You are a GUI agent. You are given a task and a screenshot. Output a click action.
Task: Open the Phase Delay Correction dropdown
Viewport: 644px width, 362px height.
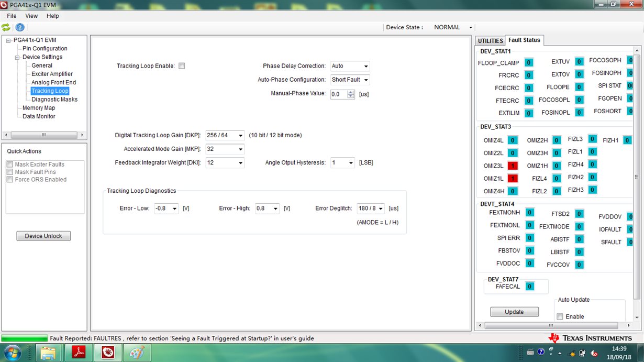coord(350,66)
